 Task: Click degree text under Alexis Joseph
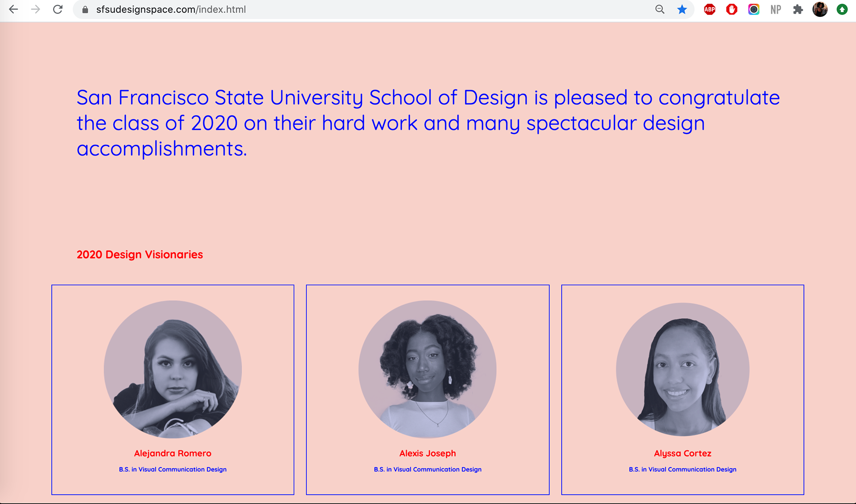(x=428, y=469)
